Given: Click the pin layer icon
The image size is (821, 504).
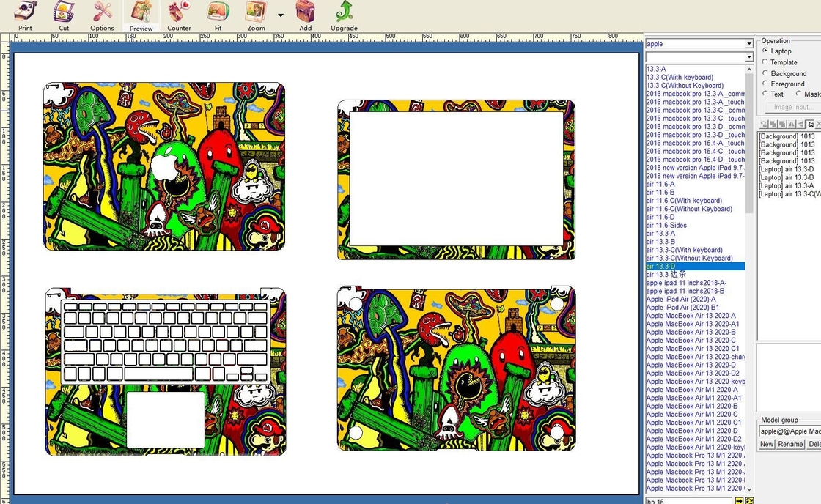Looking at the screenshot, I should click(810, 124).
